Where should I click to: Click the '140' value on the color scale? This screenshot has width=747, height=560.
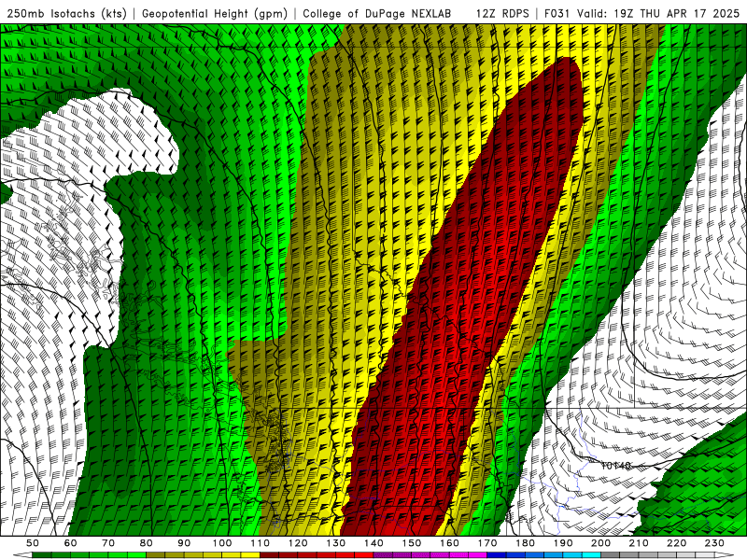click(373, 543)
